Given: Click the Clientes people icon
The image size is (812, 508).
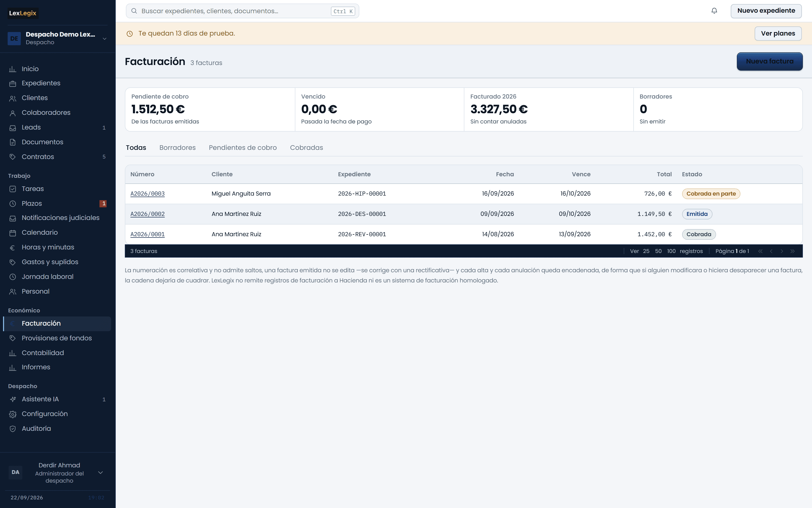Looking at the screenshot, I should point(13,99).
